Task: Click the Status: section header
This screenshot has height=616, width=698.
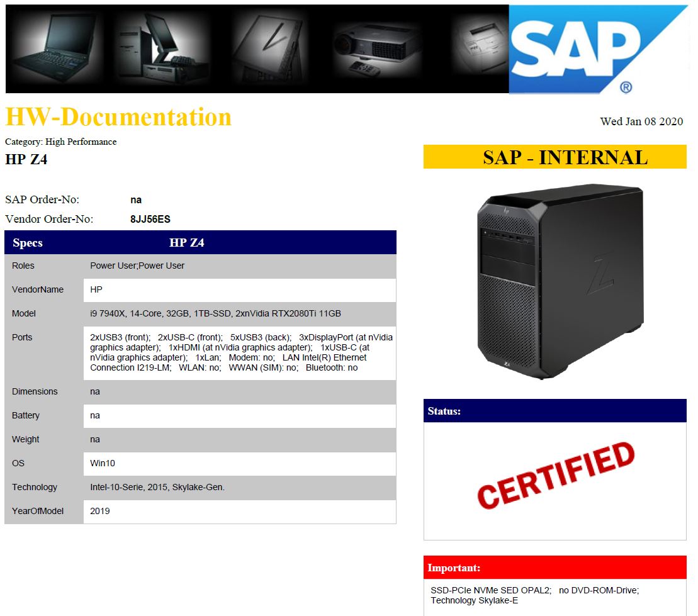Action: [x=554, y=411]
